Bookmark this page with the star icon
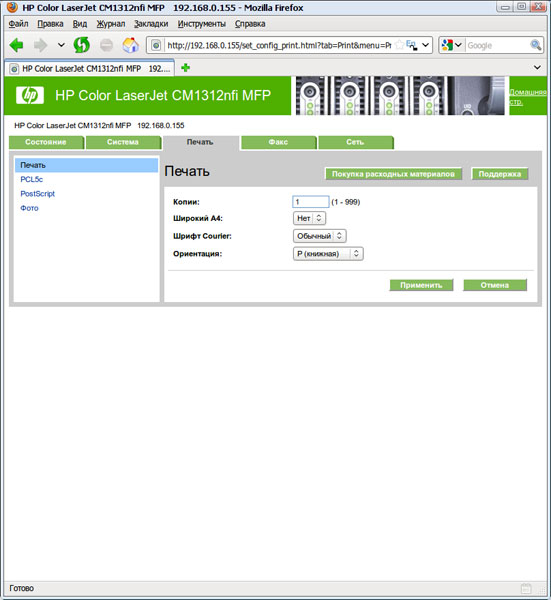The image size is (551, 600). pos(399,45)
